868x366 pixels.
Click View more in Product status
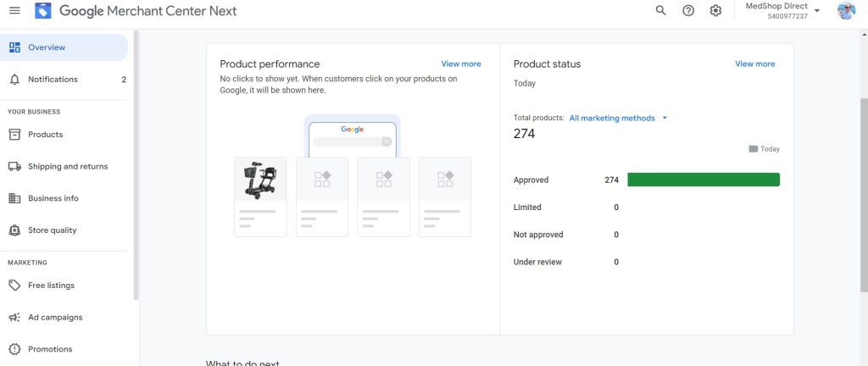tap(755, 64)
